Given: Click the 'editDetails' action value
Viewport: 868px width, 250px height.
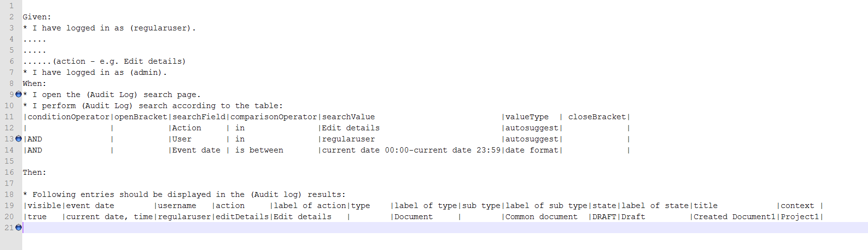Looking at the screenshot, I should tap(242, 217).
